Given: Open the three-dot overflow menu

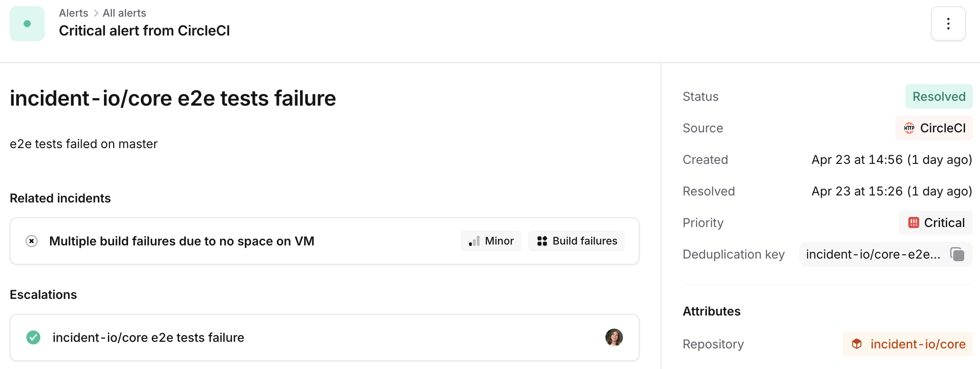Looking at the screenshot, I should coord(948,23).
